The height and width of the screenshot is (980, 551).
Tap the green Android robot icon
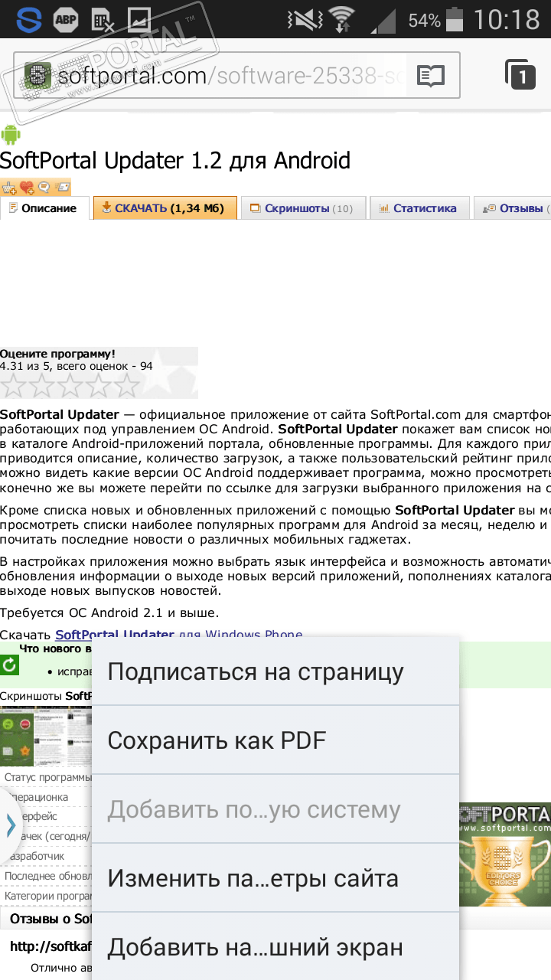[x=11, y=135]
